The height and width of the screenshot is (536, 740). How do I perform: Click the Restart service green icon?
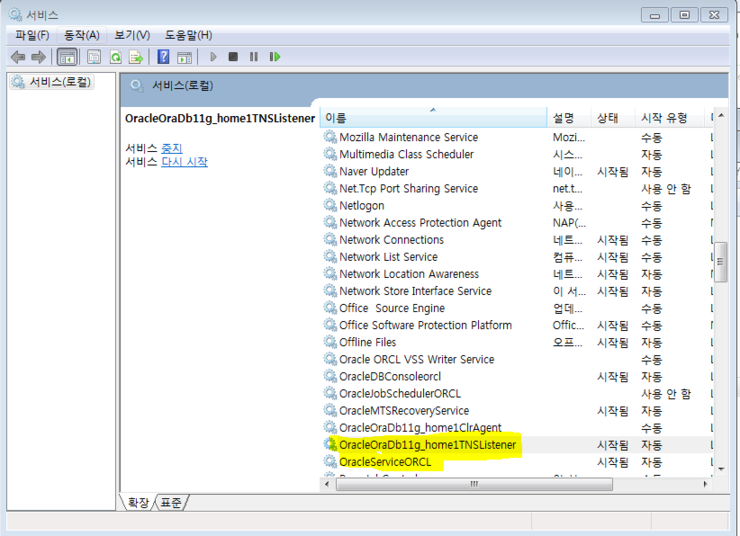[x=275, y=57]
